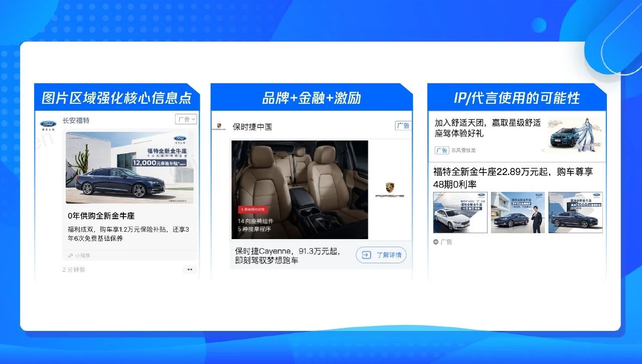Open the two-dot more options button
This screenshot has width=642, height=364.
coord(190,269)
